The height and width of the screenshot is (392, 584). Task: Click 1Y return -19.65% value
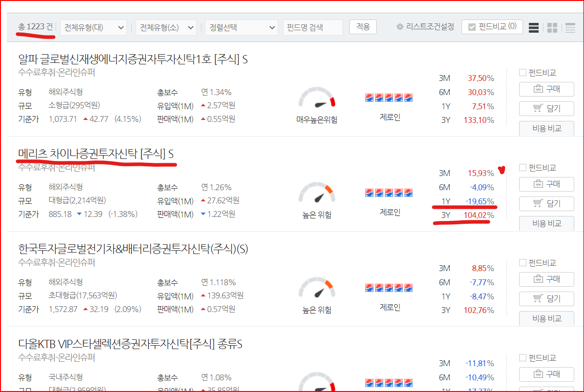[480, 201]
